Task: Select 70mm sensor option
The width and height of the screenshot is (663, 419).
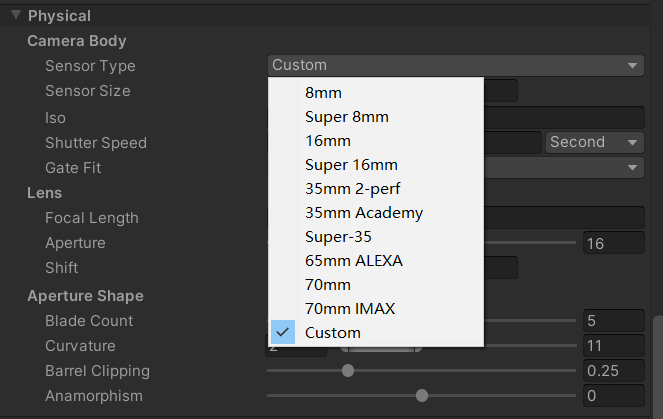Action: coord(328,284)
